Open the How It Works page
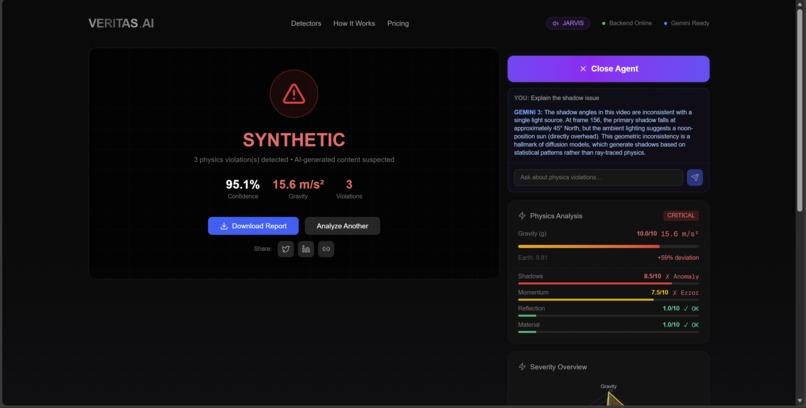Image resolution: width=806 pixels, height=408 pixels. pyautogui.click(x=354, y=23)
